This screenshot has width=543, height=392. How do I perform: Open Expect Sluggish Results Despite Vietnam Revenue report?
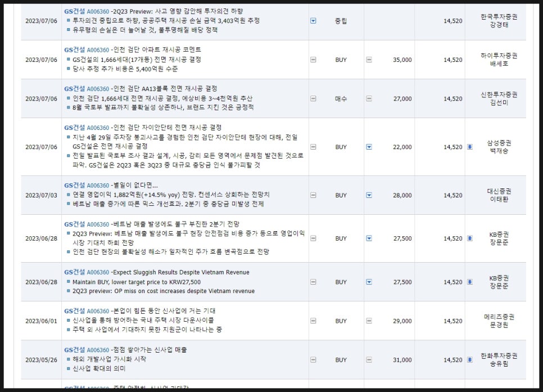[x=181, y=272]
